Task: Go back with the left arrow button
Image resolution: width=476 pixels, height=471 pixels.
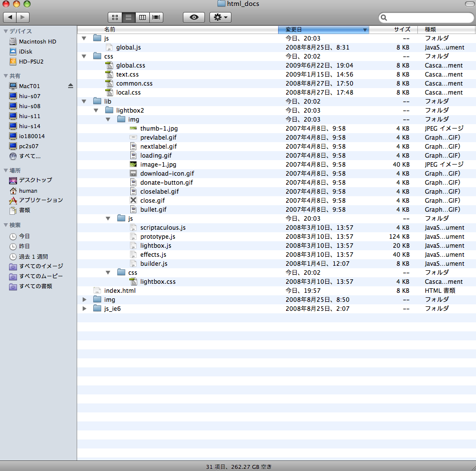Action: [10, 18]
